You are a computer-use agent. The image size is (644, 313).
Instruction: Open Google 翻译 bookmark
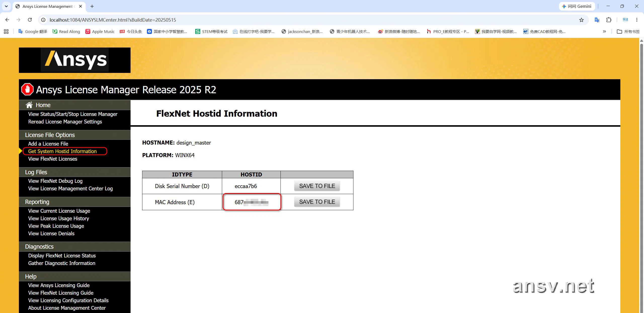(33, 31)
